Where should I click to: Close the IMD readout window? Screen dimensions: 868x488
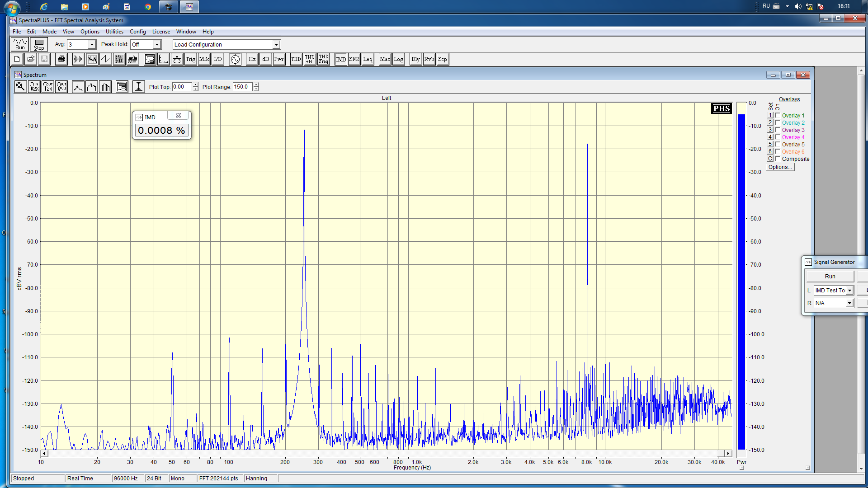pos(178,116)
